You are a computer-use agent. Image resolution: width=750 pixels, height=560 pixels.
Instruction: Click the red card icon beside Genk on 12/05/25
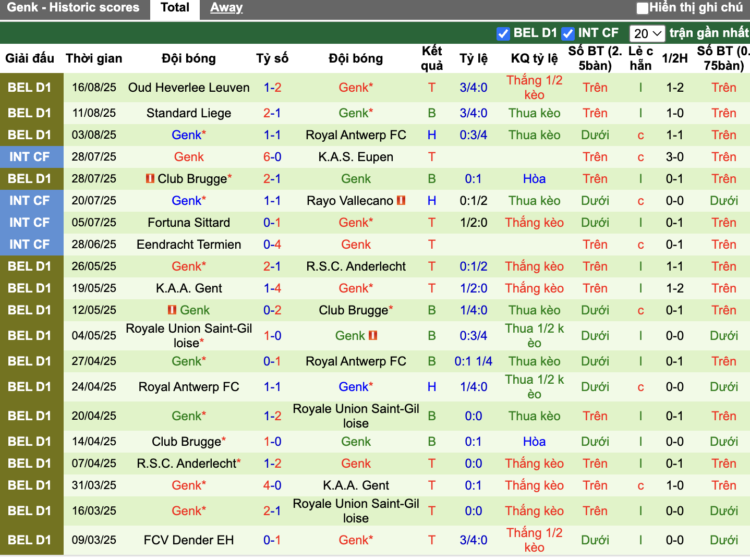tap(172, 310)
